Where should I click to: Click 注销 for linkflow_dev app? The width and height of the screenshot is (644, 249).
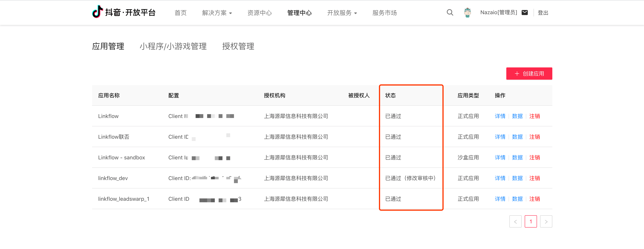click(534, 178)
